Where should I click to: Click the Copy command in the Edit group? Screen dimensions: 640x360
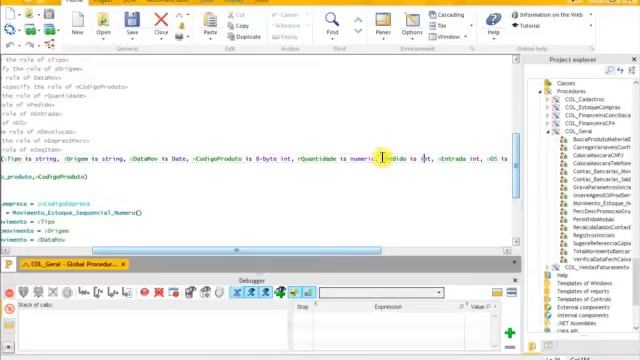point(239,26)
